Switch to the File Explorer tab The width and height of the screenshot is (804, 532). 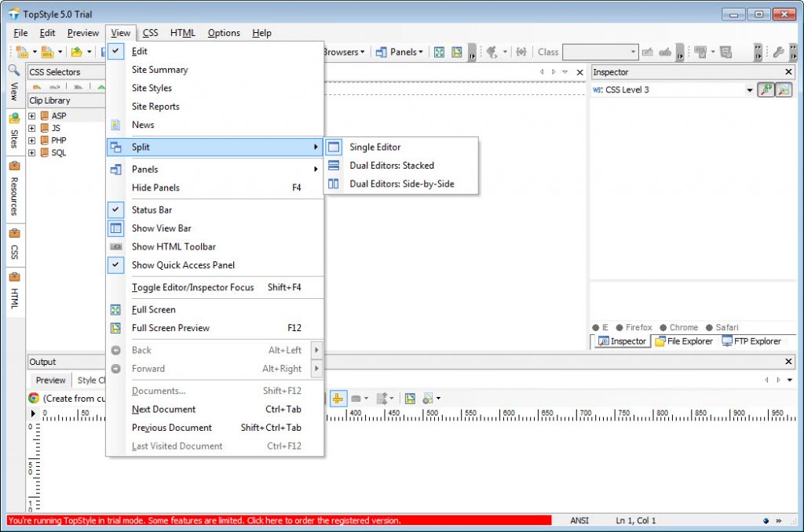click(x=684, y=341)
